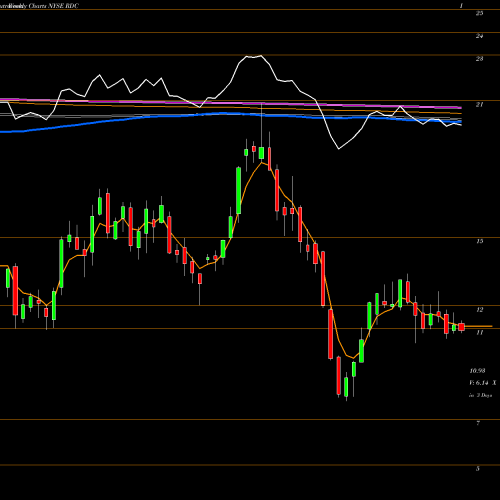
Task: Select the price axis label '5'
Action: 478,469
